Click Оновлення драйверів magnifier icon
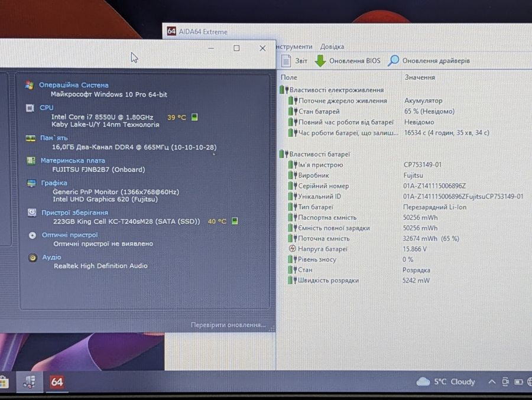Screen dimensions: 532x400 tap(393, 61)
